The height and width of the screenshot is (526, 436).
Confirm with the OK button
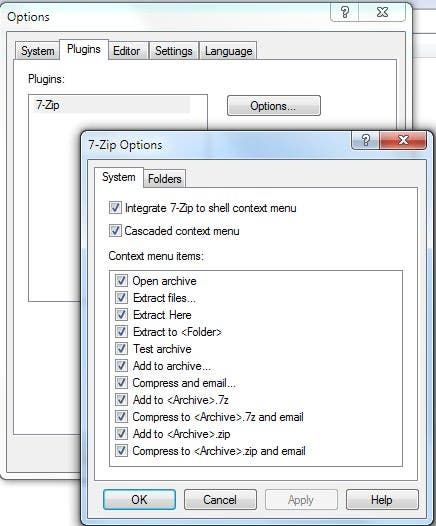coord(139,499)
